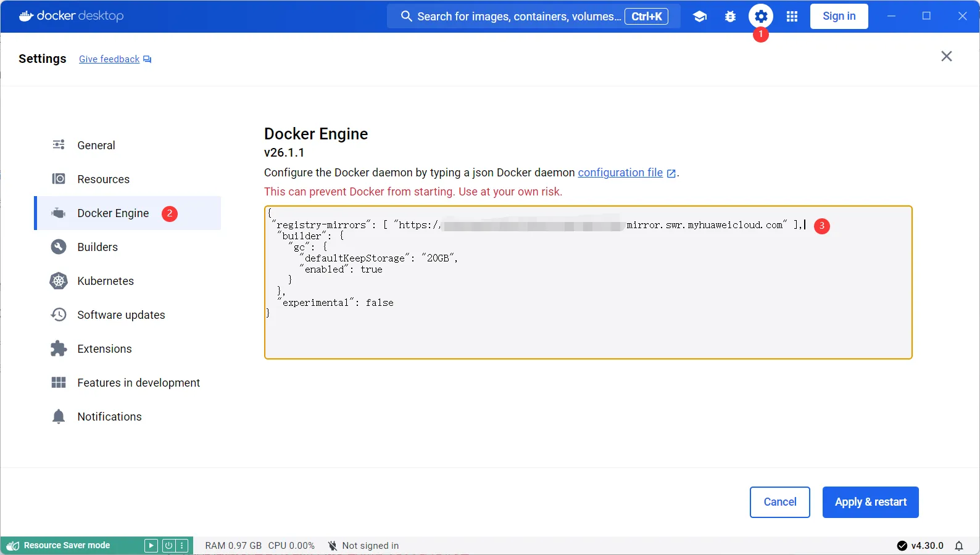The width and height of the screenshot is (980, 555).
Task: Open the Software updates settings tab
Action: (128, 314)
